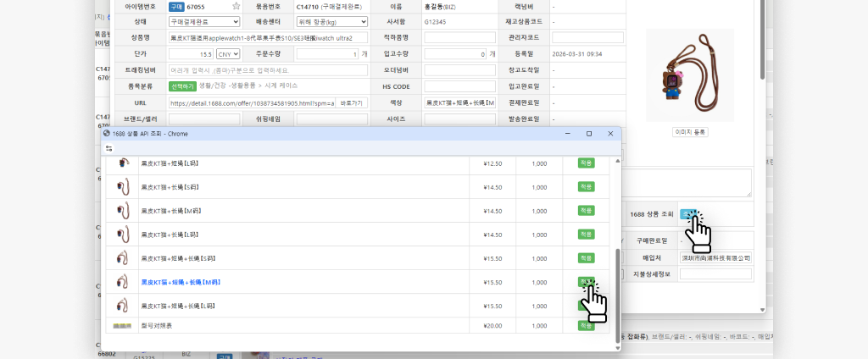Apply (적용) the 长绳【L码】 option

[x=587, y=235]
